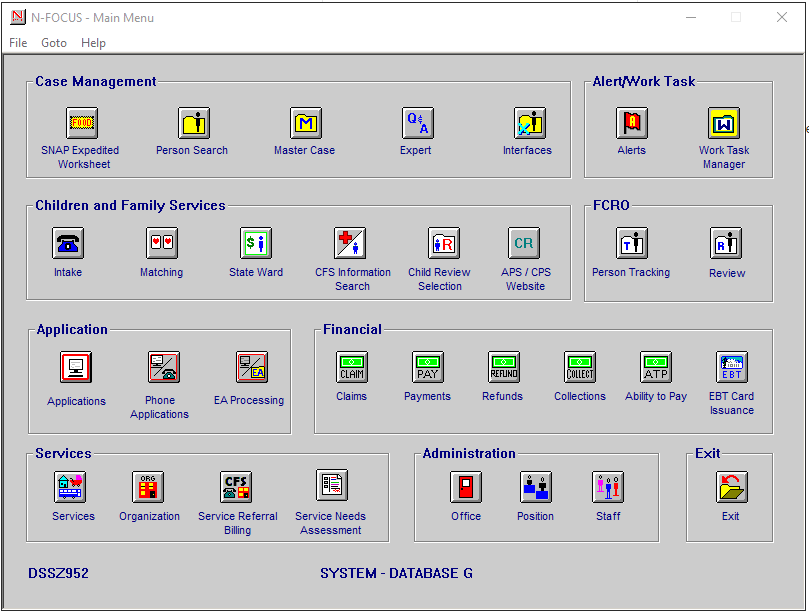Viewport: 809px width, 613px height.
Task: Open the Goto menu
Action: click(54, 43)
